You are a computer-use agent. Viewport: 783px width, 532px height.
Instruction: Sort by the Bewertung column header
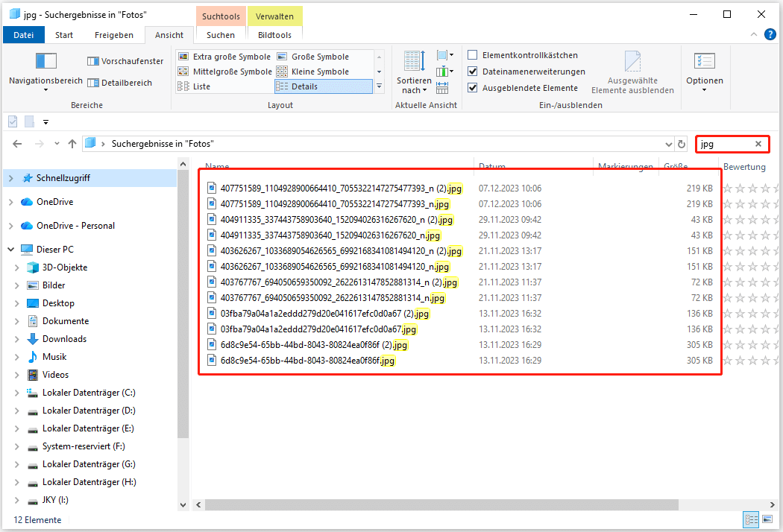click(x=744, y=167)
